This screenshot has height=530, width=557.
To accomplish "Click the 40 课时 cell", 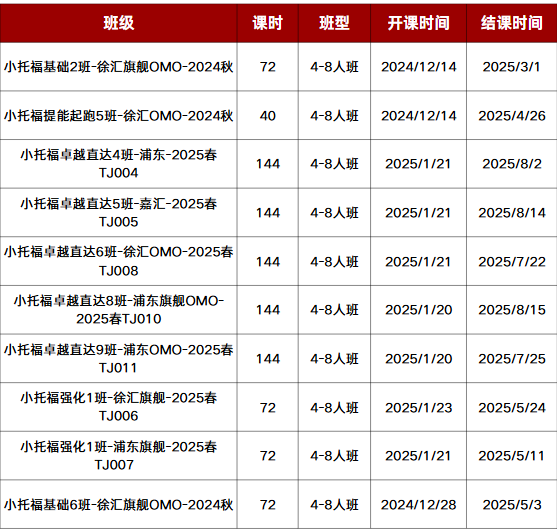I will (267, 116).
